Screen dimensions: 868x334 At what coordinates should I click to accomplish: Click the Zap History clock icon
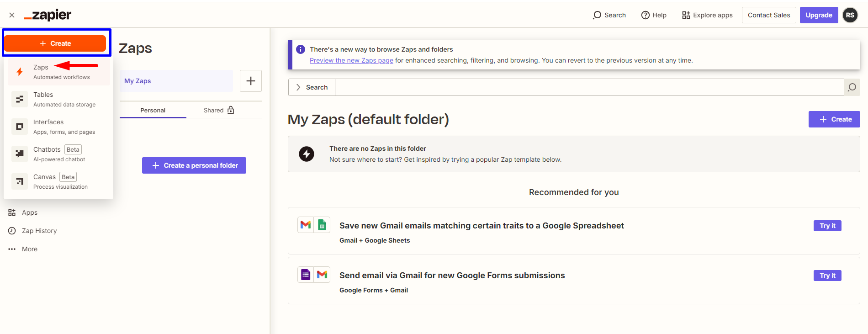tap(12, 231)
